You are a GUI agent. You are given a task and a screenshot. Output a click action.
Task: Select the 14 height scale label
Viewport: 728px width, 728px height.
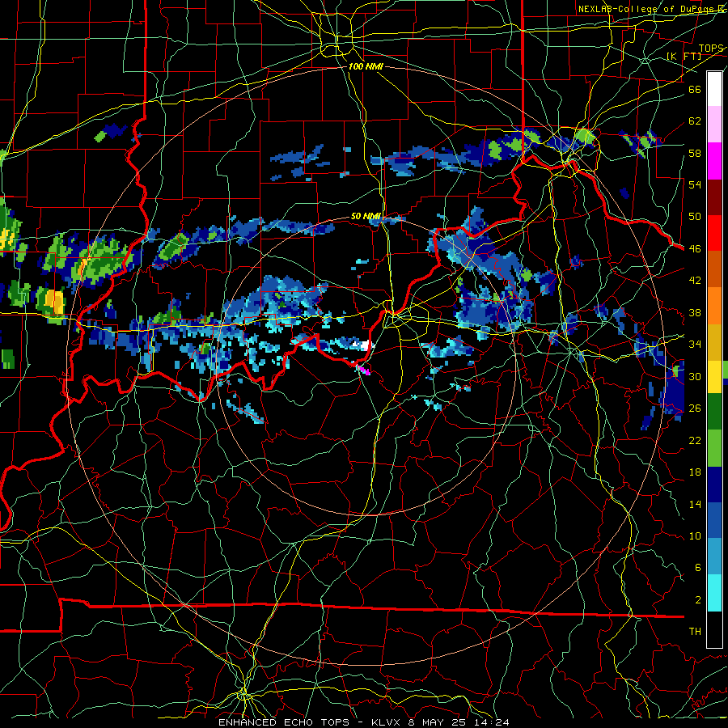coord(695,504)
